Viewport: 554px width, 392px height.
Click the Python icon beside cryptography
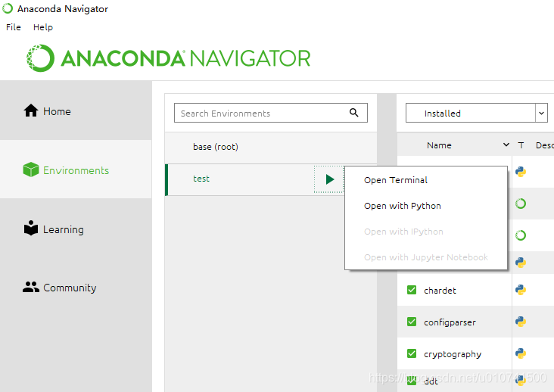(521, 353)
